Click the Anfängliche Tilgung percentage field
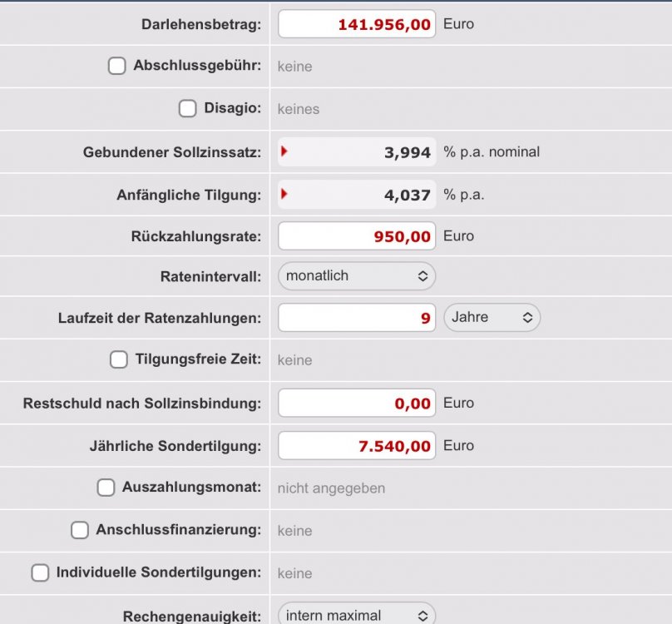 click(366, 194)
